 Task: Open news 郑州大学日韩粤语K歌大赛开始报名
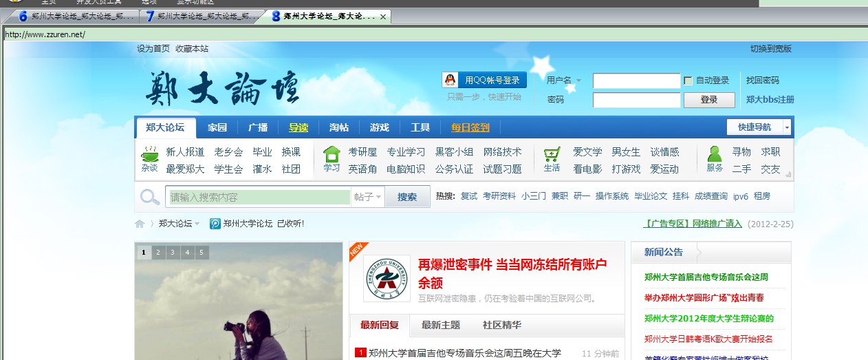point(708,339)
